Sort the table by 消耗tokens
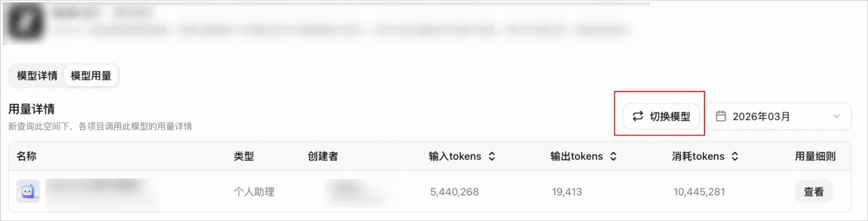Image resolution: width=868 pixels, height=221 pixels. click(x=735, y=157)
